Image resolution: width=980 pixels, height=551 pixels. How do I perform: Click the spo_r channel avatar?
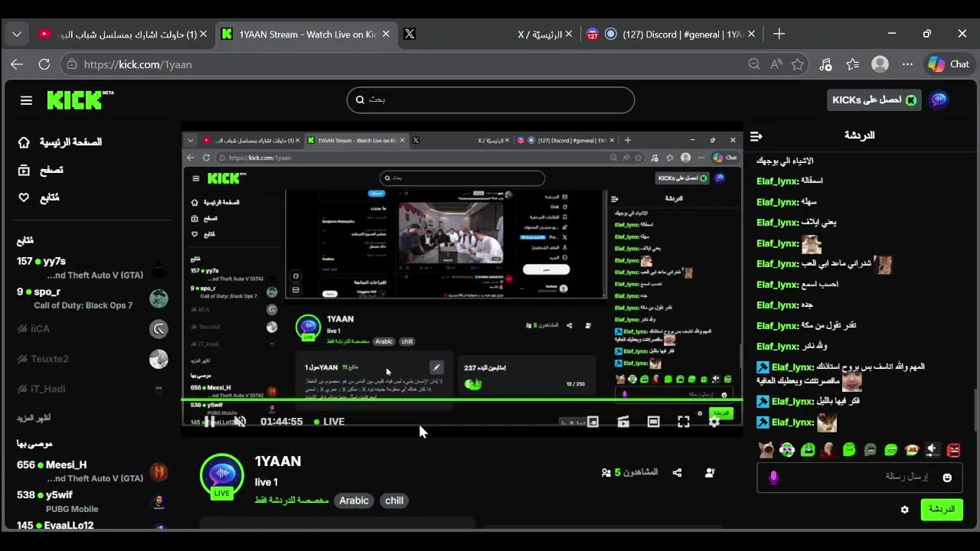pos(158,298)
